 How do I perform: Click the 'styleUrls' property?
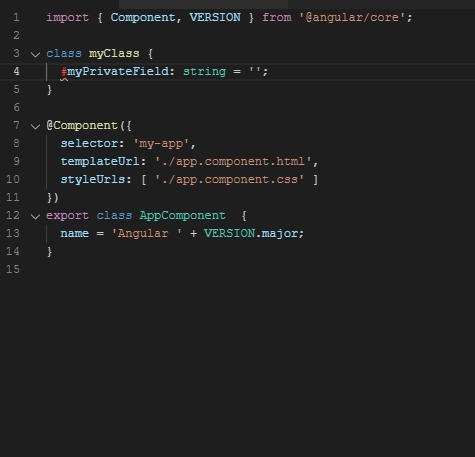point(93,180)
